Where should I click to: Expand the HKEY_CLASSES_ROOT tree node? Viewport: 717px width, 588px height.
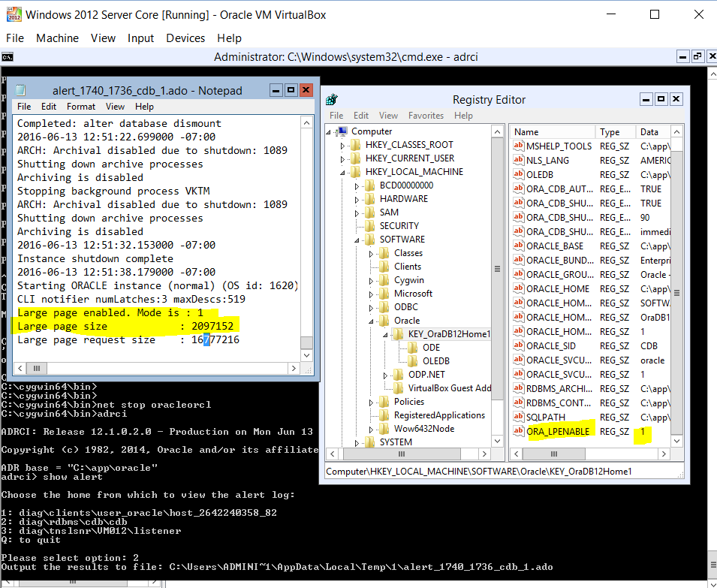tap(343, 145)
